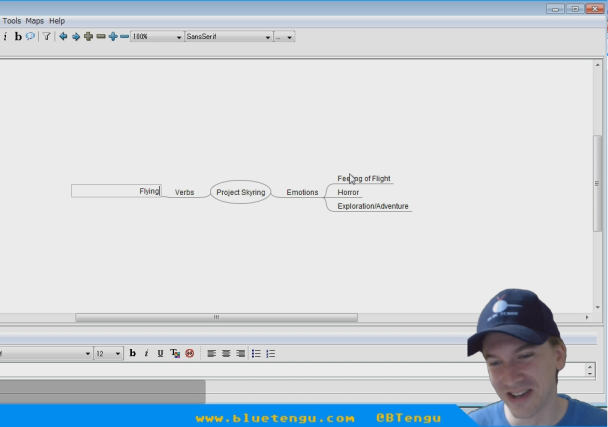Click the map horizontal scrollbar thumb
The width and height of the screenshot is (608, 427).
coord(216,318)
